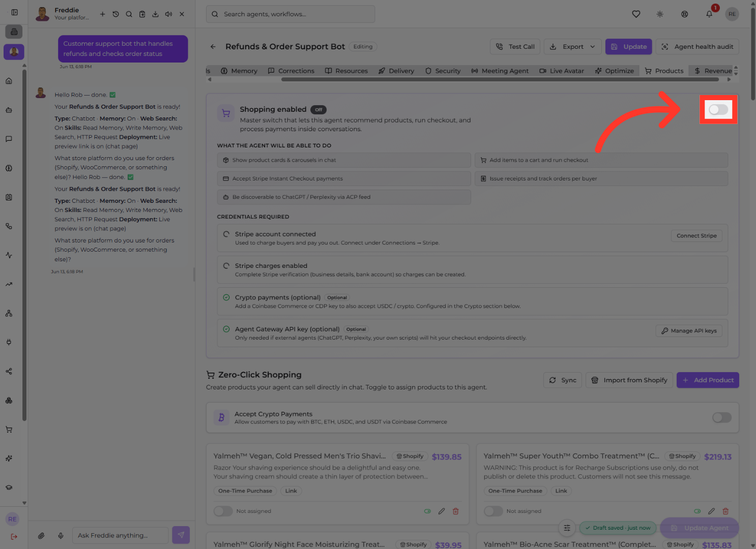
Task: Toggle the speaker sound icon in chat header
Action: coord(168,14)
